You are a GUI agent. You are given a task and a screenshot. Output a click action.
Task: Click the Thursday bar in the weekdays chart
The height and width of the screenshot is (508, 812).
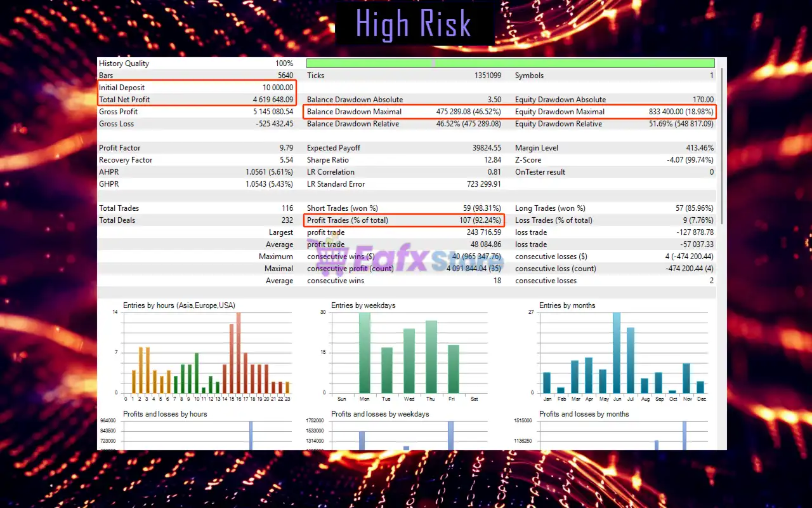[x=431, y=357]
